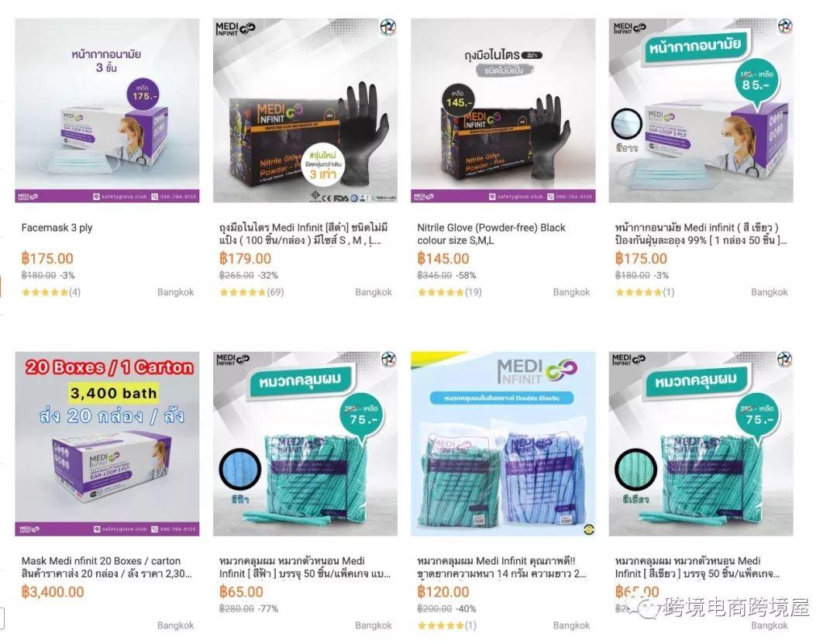Open the Double Elastic hair caps image
The width and height of the screenshot is (837, 644).
503,444
